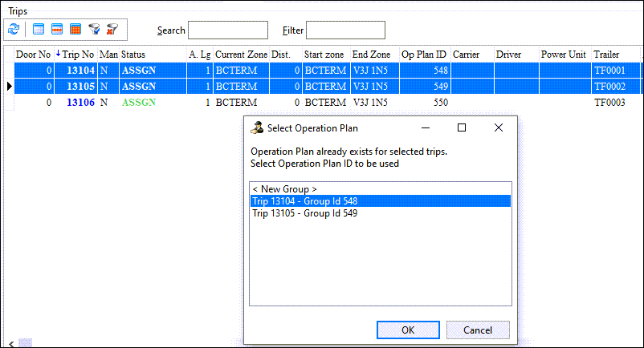Cancel the Select Operation Plan dialog

(478, 330)
